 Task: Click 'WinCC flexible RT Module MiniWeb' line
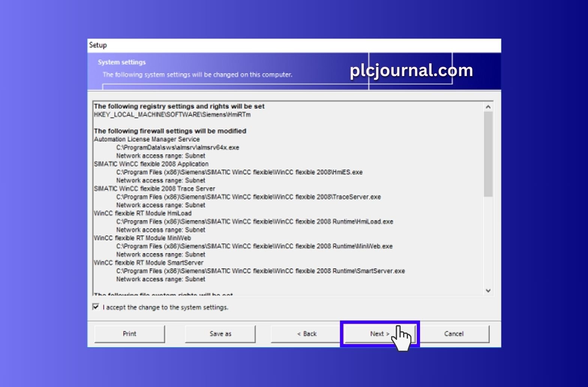(142, 238)
